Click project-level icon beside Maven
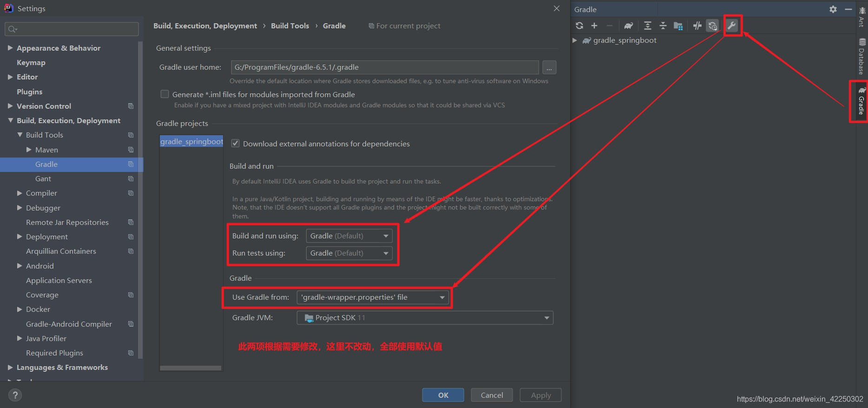868x408 pixels. click(131, 150)
